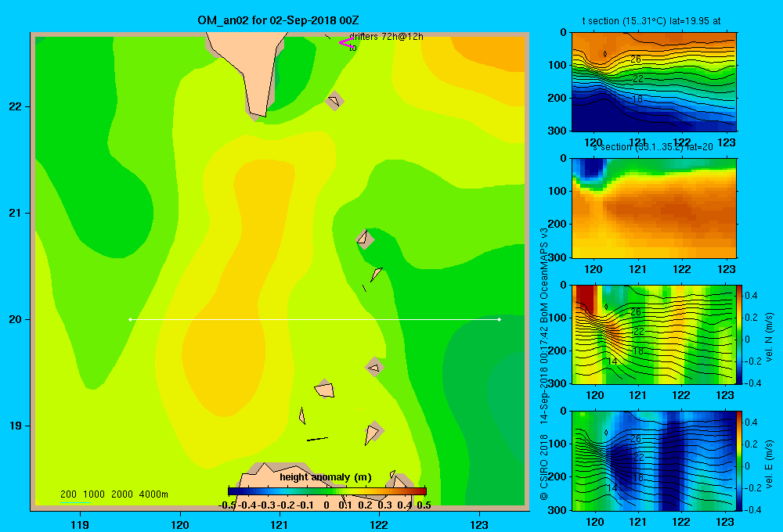Screen dimensions: 783x532
Task: Click the '200 1000 2000 4000m' depth contour legend
Action: click(x=114, y=494)
